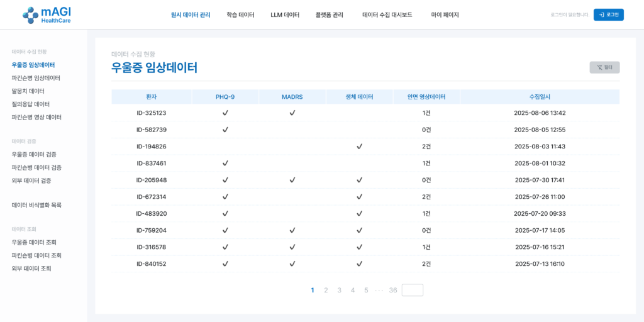
Task: Open 데이터 비식별화 목록
Action: point(36,205)
